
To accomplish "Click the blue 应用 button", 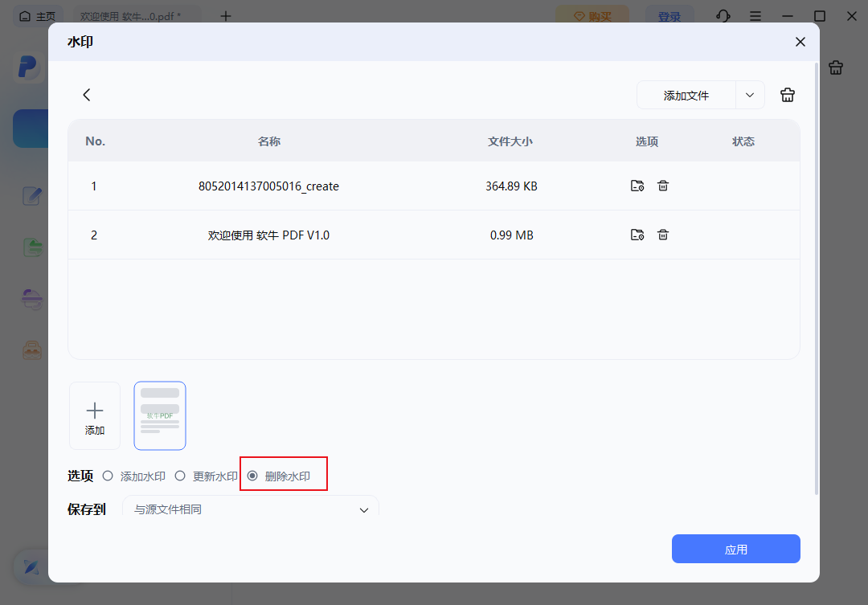I will pos(735,549).
